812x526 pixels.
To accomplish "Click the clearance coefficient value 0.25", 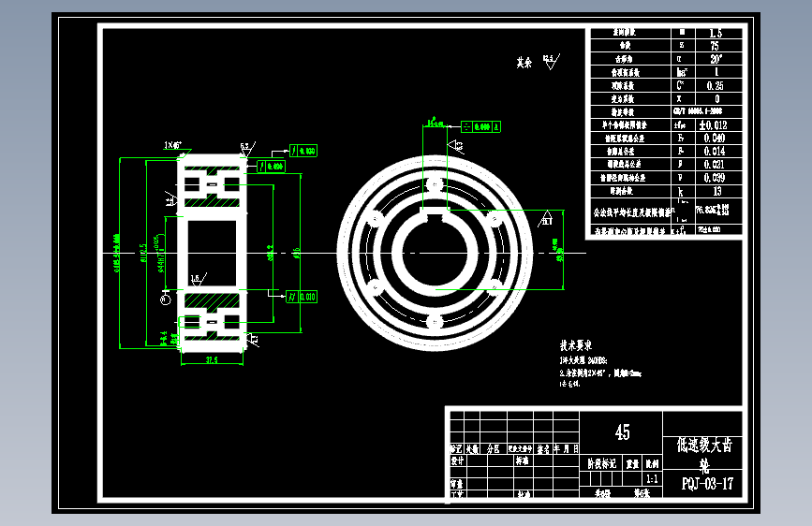I will (716, 85).
